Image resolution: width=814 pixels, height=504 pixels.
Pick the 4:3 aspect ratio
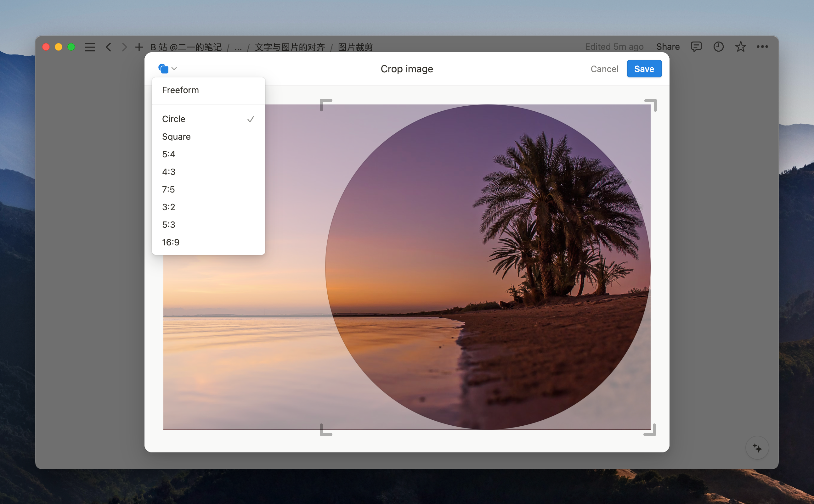coord(169,172)
